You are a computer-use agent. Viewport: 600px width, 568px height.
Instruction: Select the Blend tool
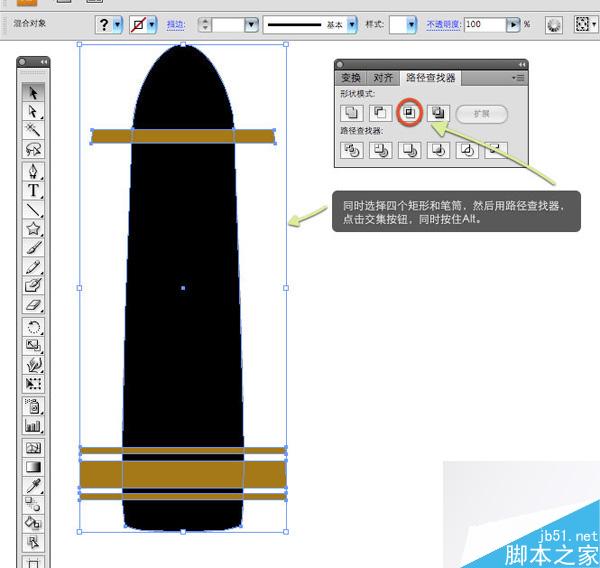(33, 504)
